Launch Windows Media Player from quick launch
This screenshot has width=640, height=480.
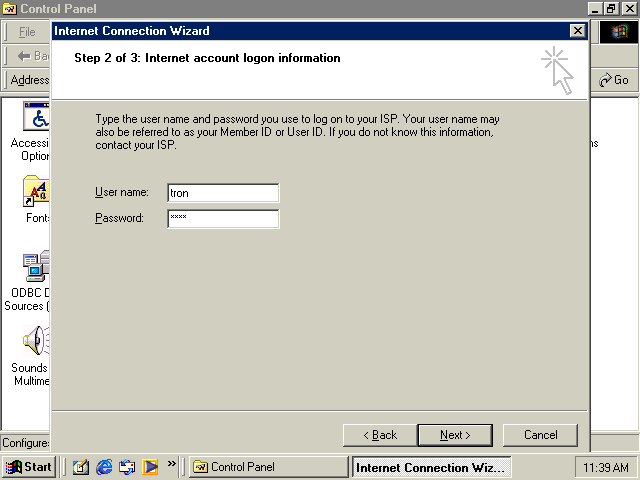(x=150, y=467)
